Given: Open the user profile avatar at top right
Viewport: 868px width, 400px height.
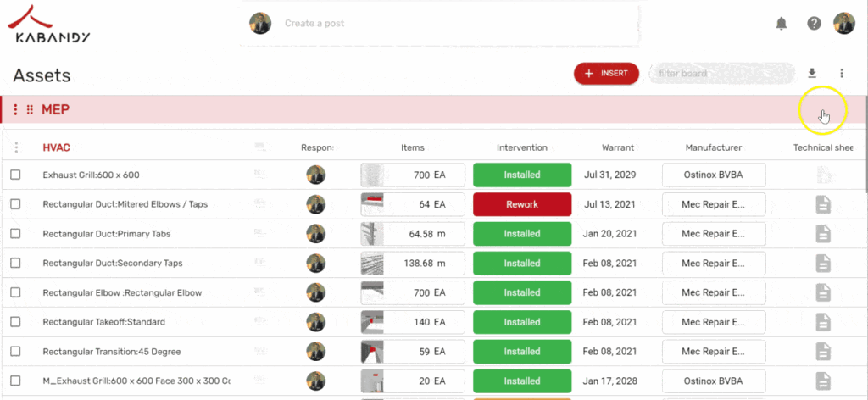Looking at the screenshot, I should 843,24.
